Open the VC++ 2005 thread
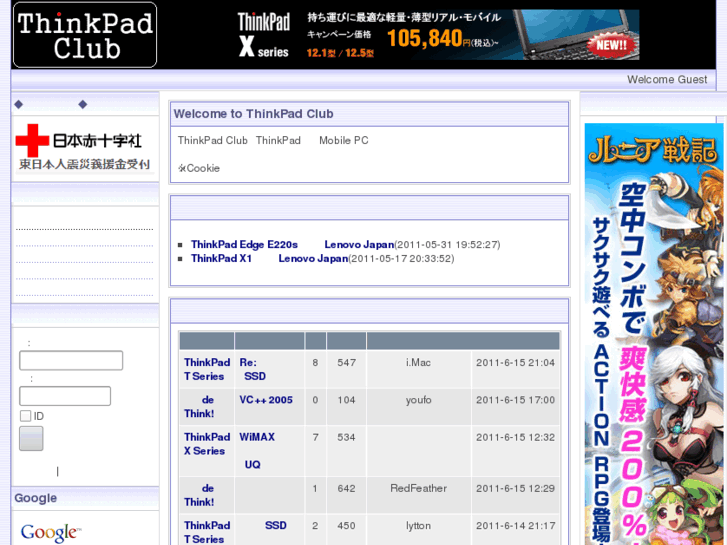This screenshot has height=545, width=727. 266,400
